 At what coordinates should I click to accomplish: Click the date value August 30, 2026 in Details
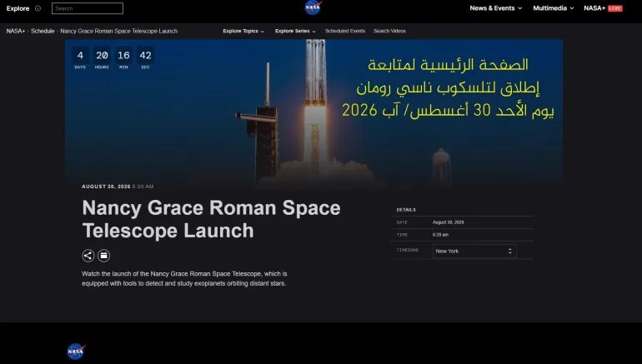pos(449,222)
